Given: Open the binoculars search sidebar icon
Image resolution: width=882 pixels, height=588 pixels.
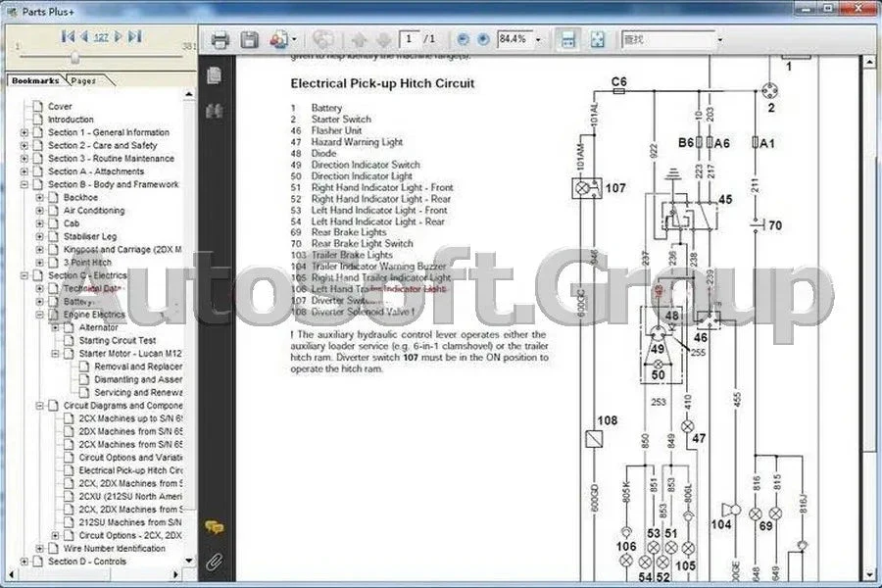Looking at the screenshot, I should point(215,111).
